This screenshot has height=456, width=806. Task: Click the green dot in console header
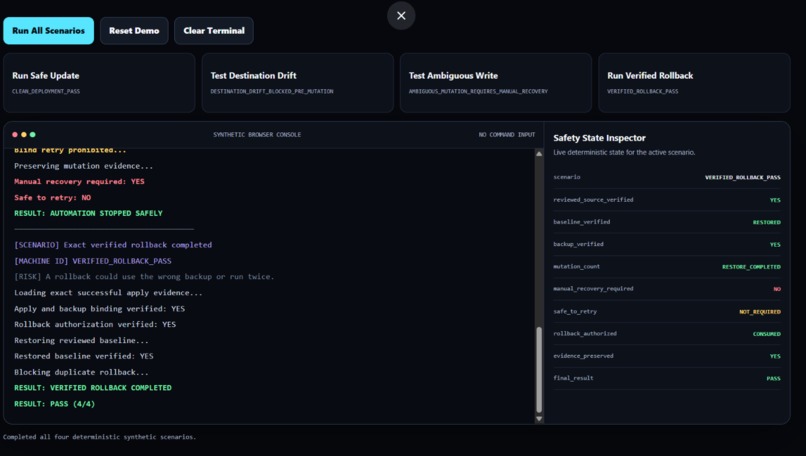point(32,135)
